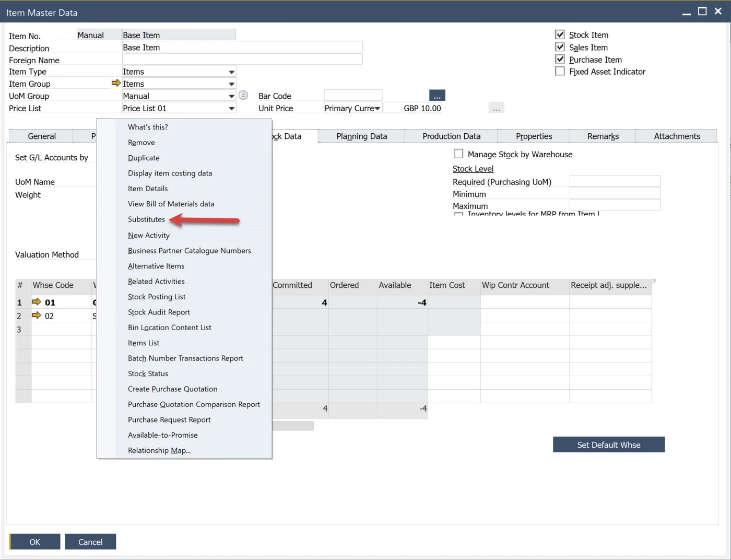Open the Primary Currency dropdown
This screenshot has width=731, height=560.
tap(377, 108)
